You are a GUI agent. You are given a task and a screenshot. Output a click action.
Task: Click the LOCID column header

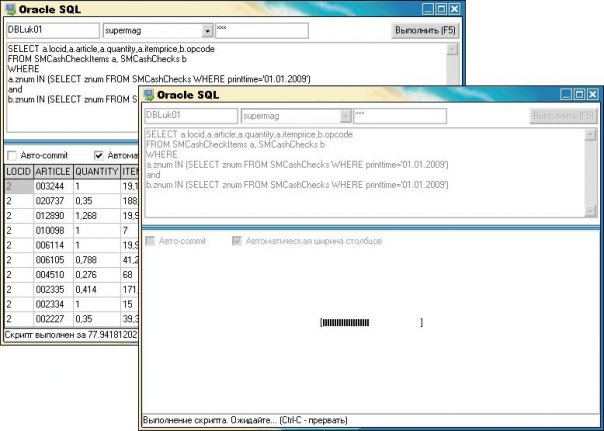pos(18,172)
